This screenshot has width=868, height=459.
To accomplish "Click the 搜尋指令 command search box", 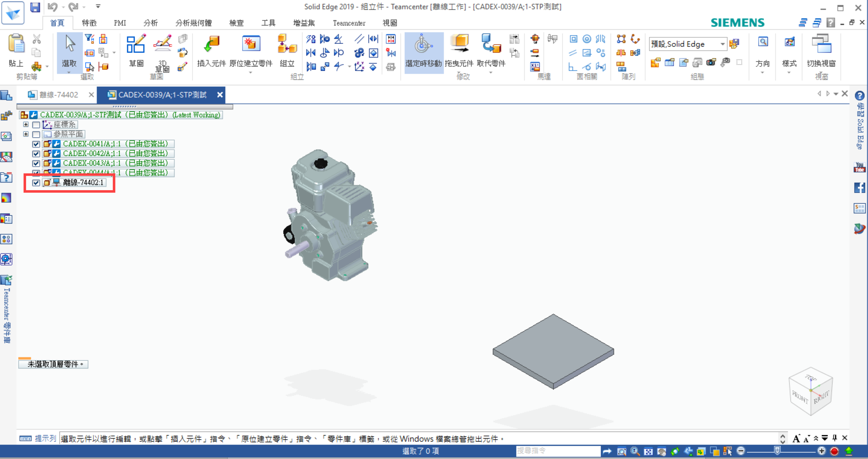I will click(x=558, y=451).
